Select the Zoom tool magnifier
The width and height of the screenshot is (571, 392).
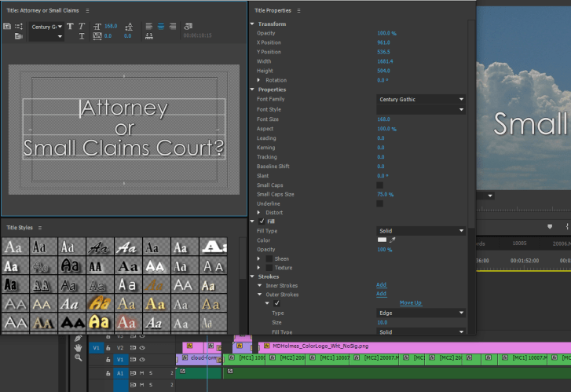79,357
